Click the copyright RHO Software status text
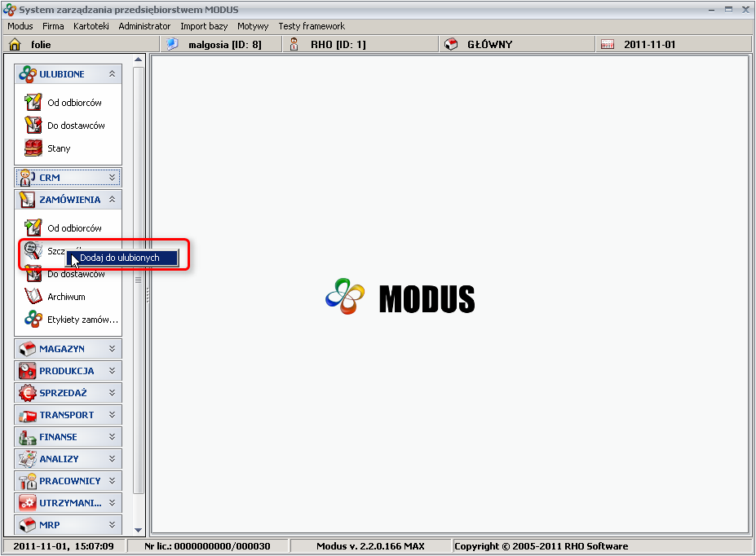756x556 pixels. (x=541, y=546)
